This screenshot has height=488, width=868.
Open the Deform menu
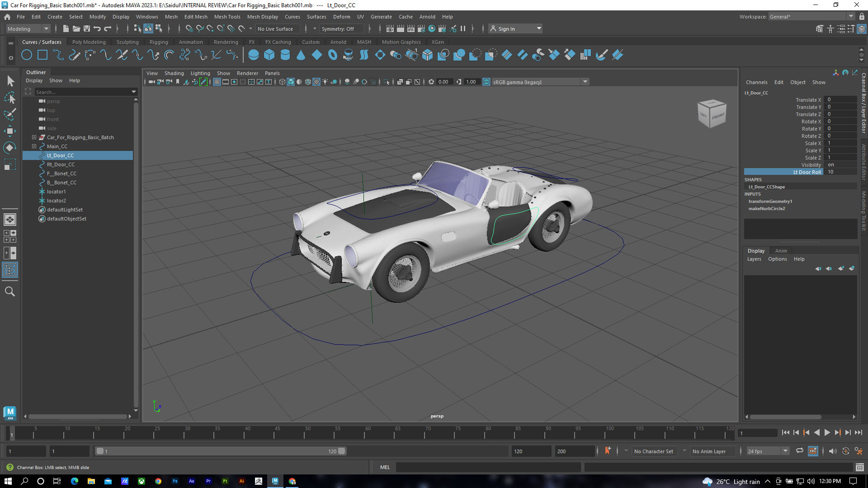tap(341, 17)
